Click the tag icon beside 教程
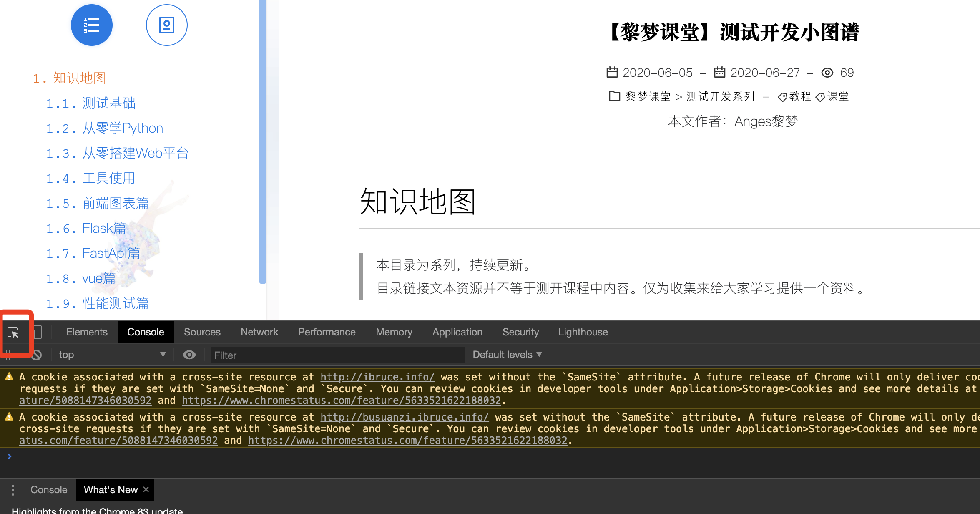 (782, 97)
